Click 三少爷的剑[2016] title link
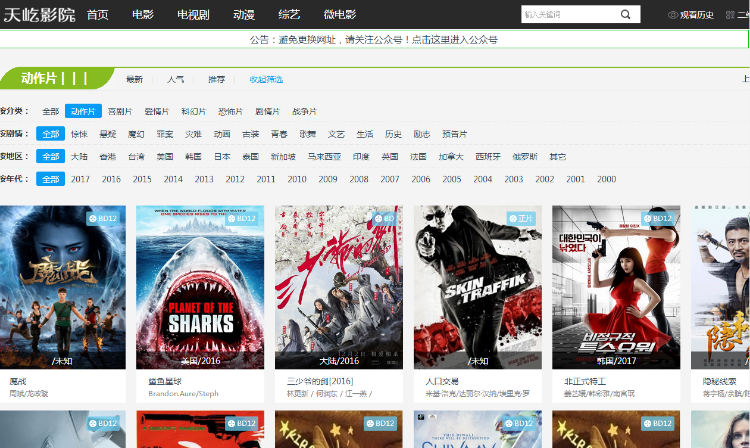750x448 pixels. point(320,381)
